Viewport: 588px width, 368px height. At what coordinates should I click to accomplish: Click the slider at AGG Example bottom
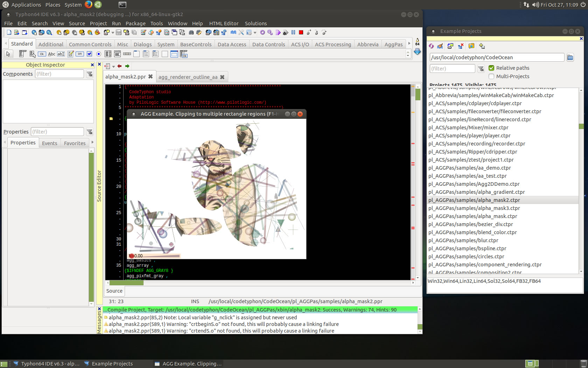[155, 256]
